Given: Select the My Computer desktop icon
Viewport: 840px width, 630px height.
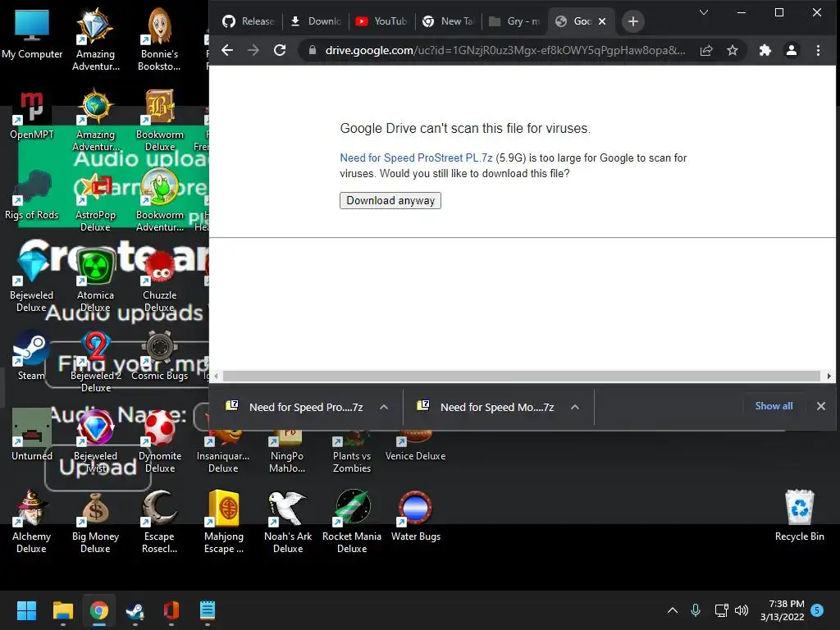Looking at the screenshot, I should (x=32, y=34).
